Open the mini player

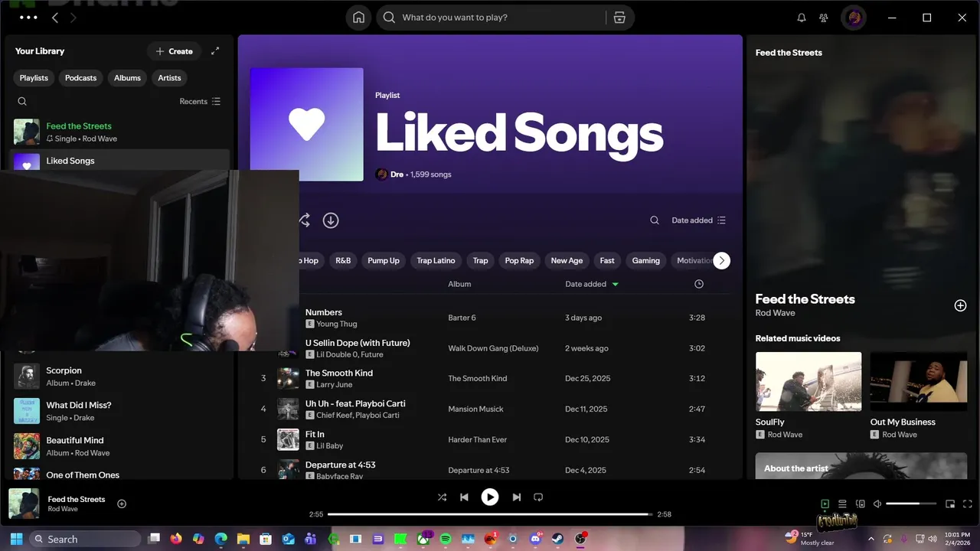click(950, 504)
